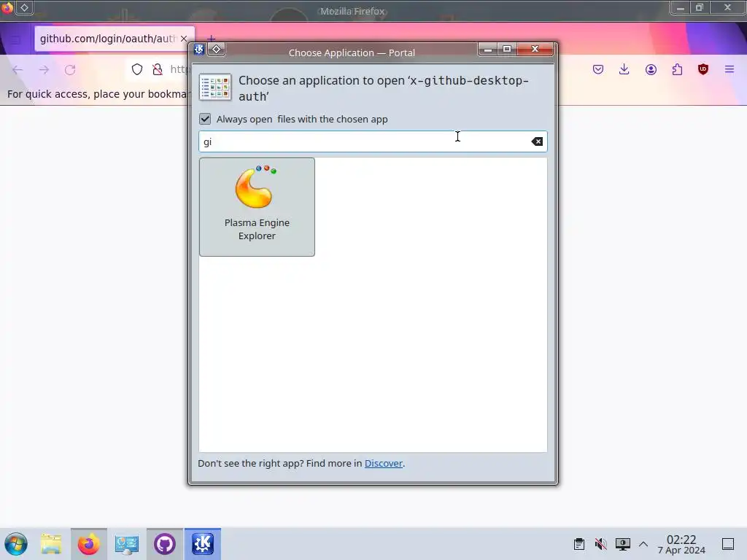Open Firefox extensions menu

click(x=677, y=69)
